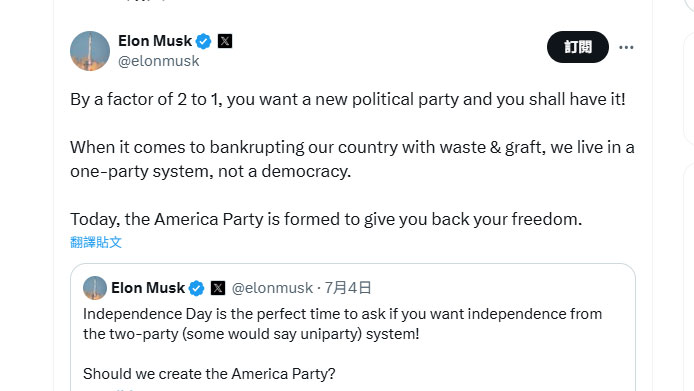Open the small avatar in the quoted post
Image resolution: width=694 pixels, height=391 pixels.
point(95,288)
